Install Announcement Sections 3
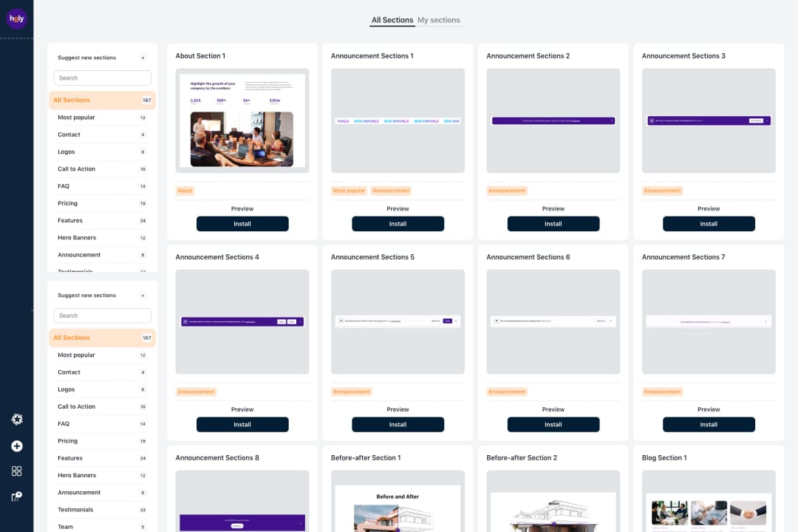 point(709,224)
